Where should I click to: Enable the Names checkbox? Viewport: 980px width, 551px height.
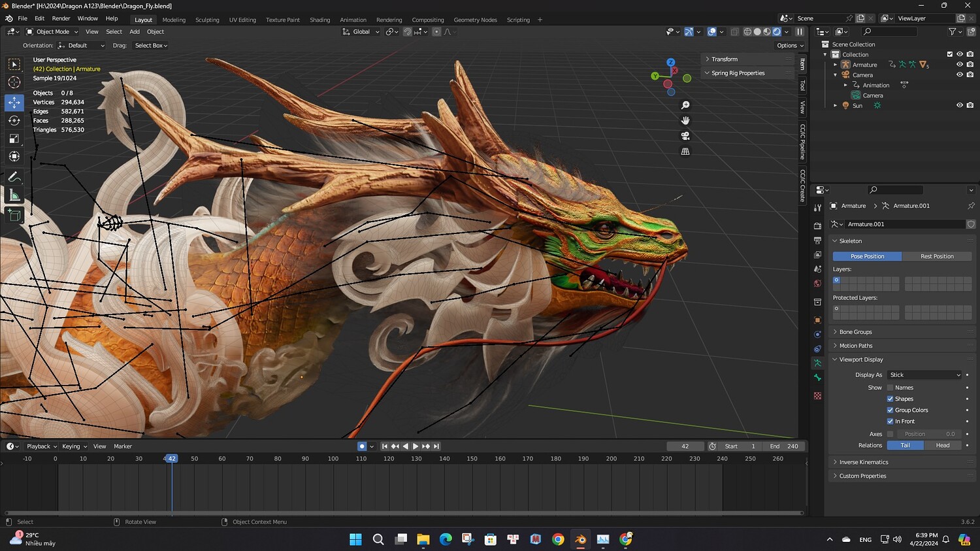click(890, 388)
